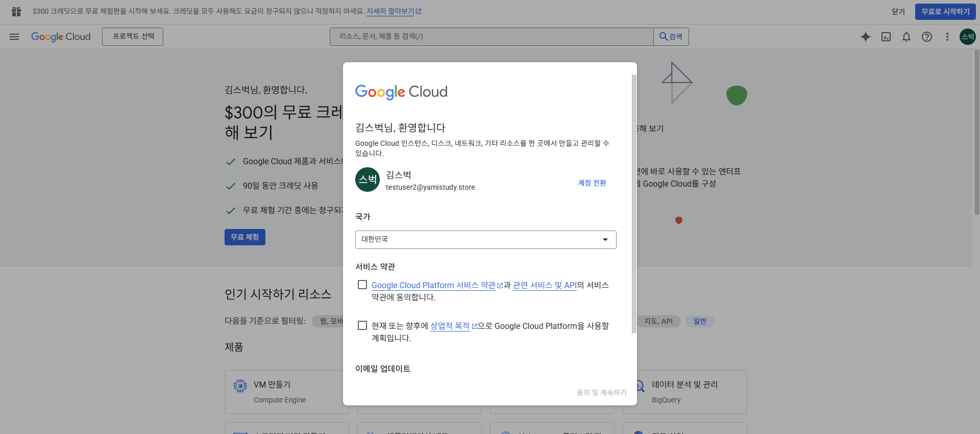Dismiss banner with 닫기
Screen dimensions: 980x434
pyautogui.click(x=898, y=12)
